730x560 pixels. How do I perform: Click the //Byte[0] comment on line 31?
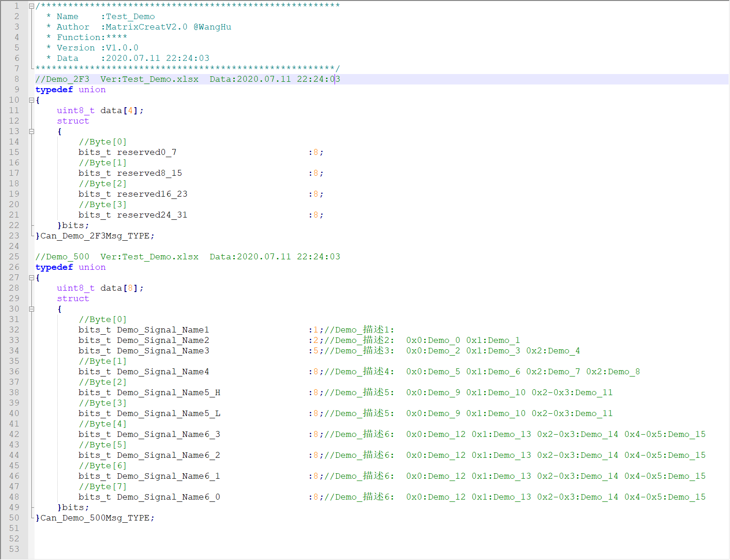[x=103, y=319]
